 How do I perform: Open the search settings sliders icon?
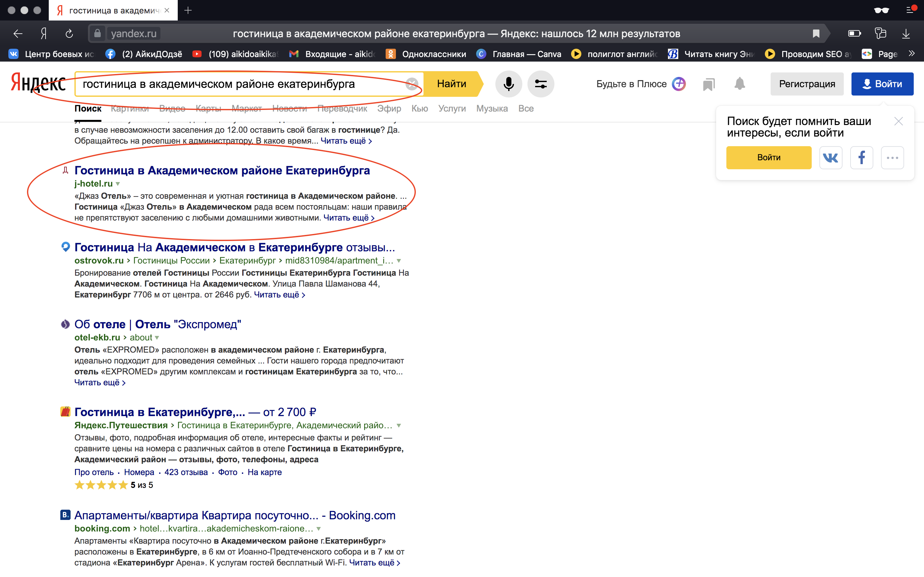click(540, 84)
